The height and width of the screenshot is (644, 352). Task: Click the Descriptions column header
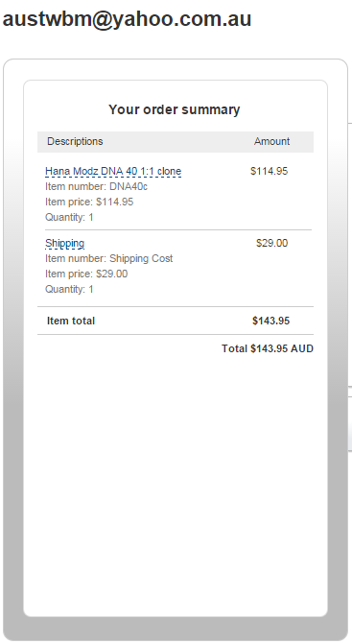click(x=75, y=141)
